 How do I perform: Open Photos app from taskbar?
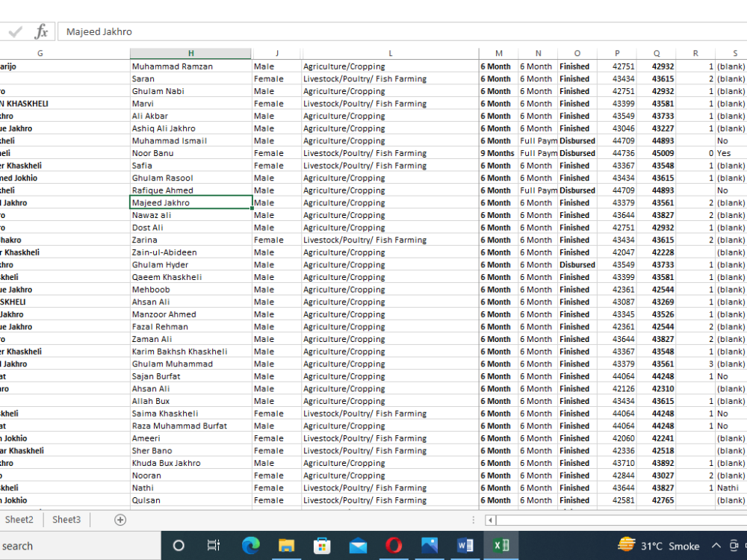(x=430, y=545)
